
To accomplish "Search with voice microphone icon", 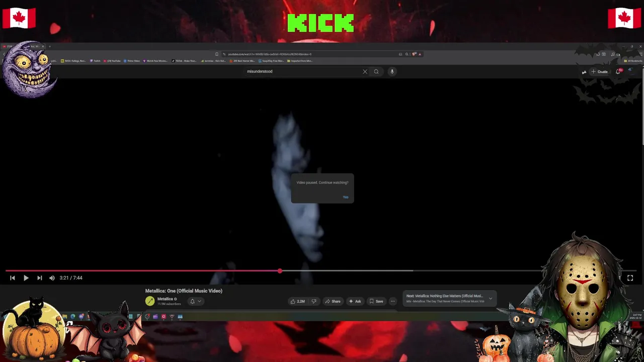I will (x=392, y=71).
